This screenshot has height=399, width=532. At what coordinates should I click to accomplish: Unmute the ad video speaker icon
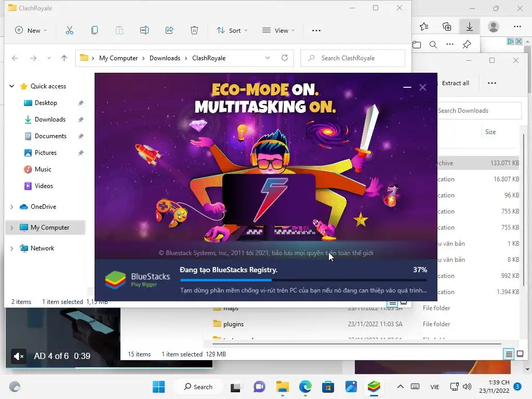click(x=19, y=356)
